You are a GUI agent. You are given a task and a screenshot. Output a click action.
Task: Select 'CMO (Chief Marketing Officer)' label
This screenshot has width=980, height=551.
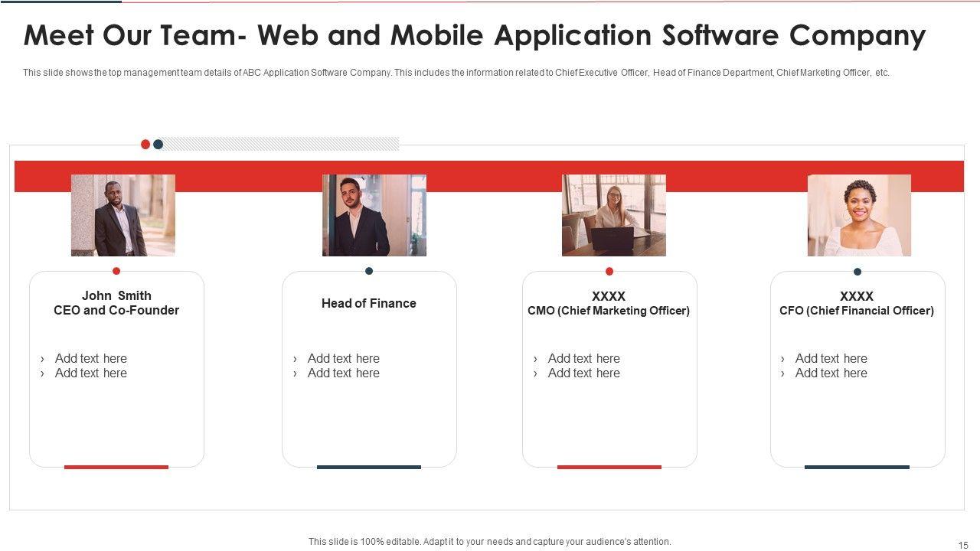coord(609,311)
